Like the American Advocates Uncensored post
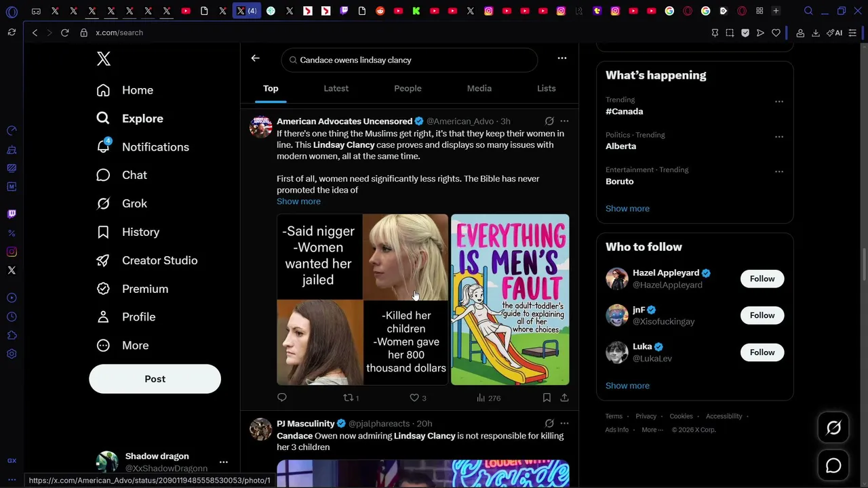The height and width of the screenshot is (488, 868). pos(418,398)
